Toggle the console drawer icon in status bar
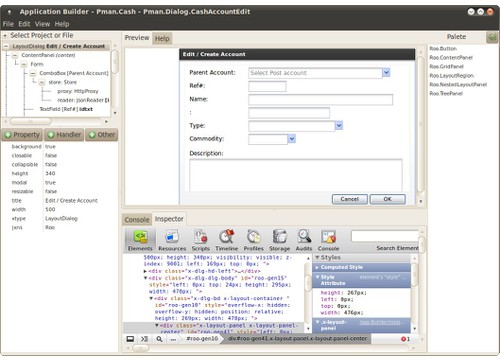500x360 pixels. 144,339
